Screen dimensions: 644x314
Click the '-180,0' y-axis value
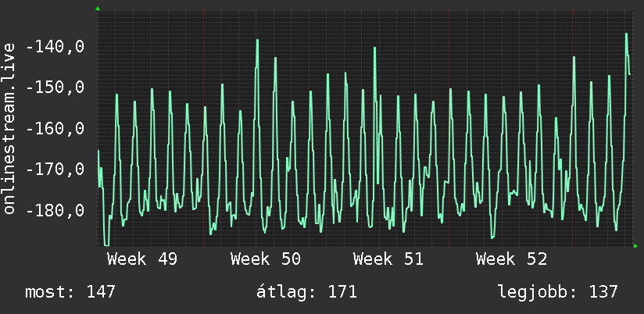click(x=55, y=210)
